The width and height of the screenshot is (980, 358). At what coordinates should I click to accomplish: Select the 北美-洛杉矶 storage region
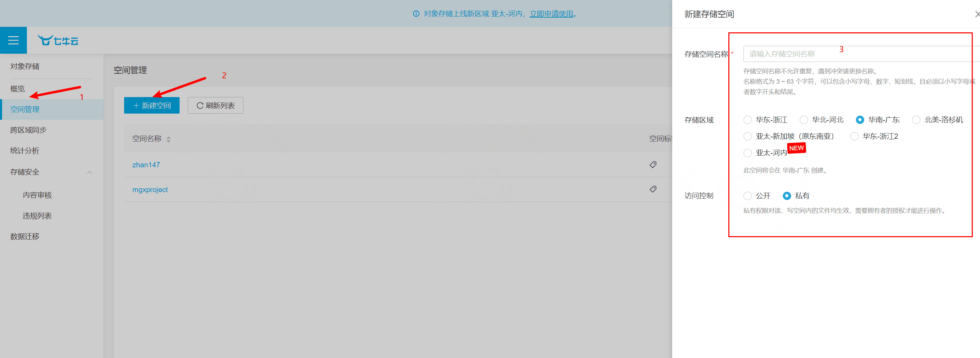[x=916, y=120]
